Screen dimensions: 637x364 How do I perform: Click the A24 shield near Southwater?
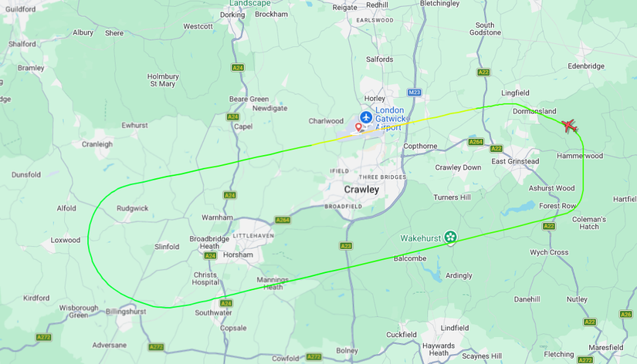226,303
